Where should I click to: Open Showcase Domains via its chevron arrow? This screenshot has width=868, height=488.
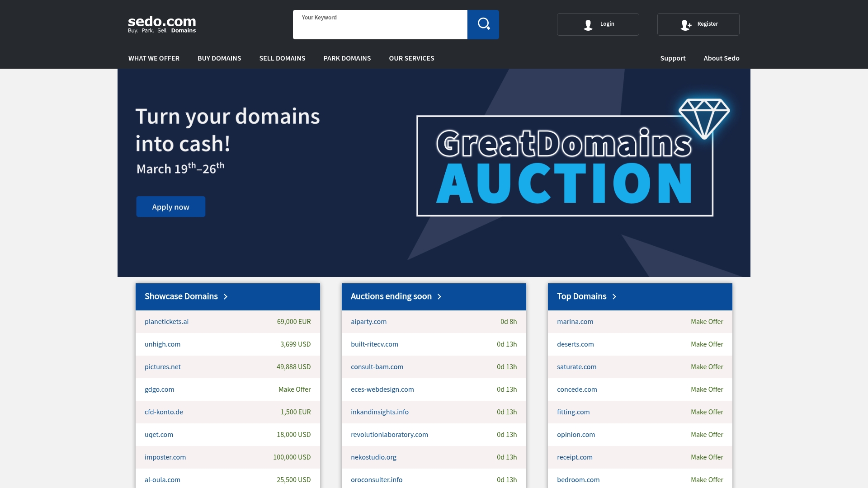pos(226,297)
